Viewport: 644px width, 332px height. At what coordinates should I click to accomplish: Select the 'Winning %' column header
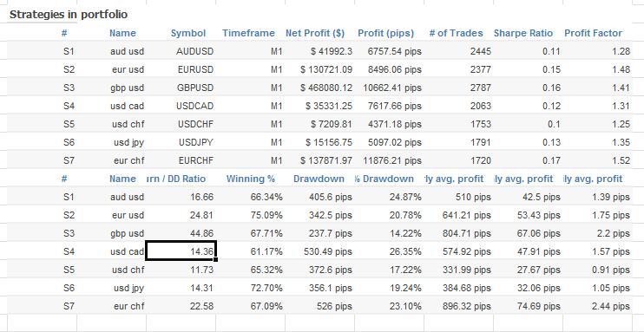point(250,179)
